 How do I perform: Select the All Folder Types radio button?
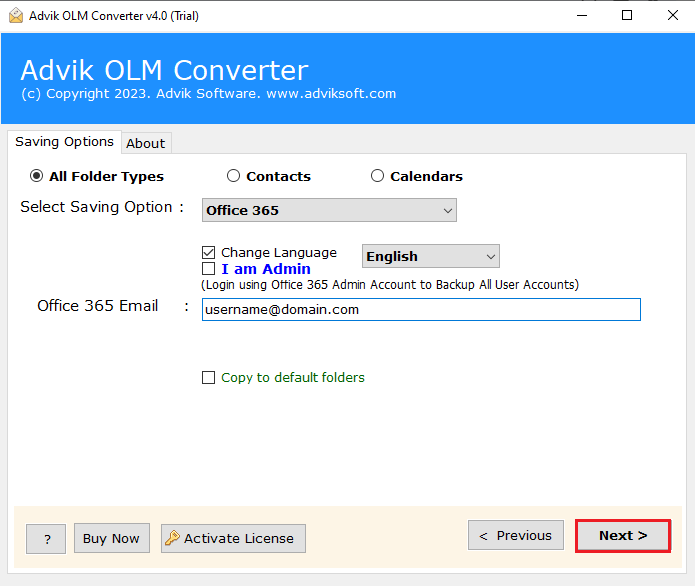36,176
